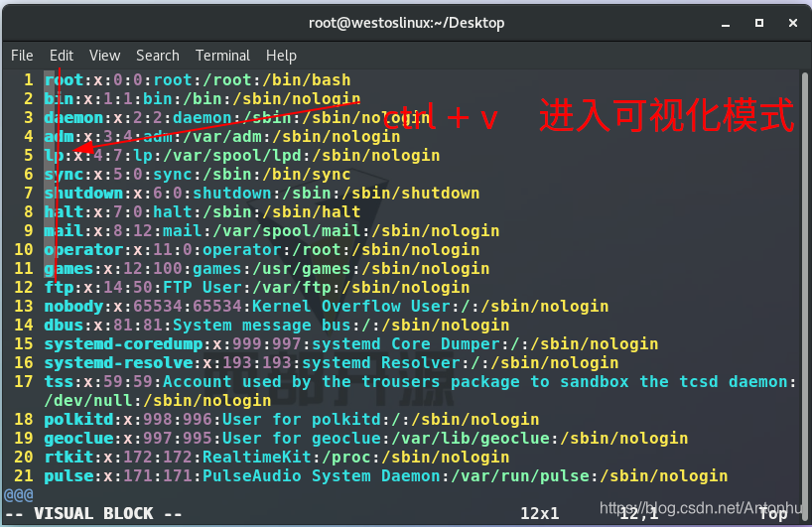Minimize the terminal window
The height and width of the screenshot is (527, 812).
click(x=726, y=23)
